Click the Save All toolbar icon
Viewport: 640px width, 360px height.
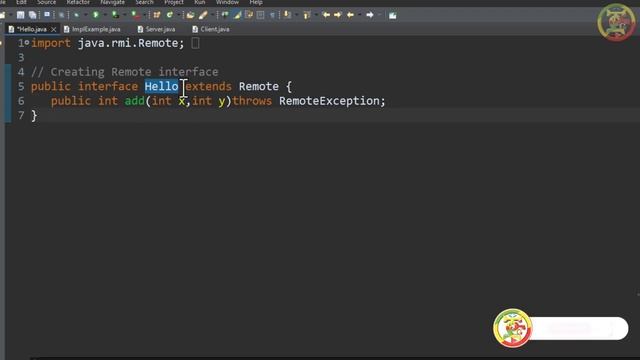point(32,15)
